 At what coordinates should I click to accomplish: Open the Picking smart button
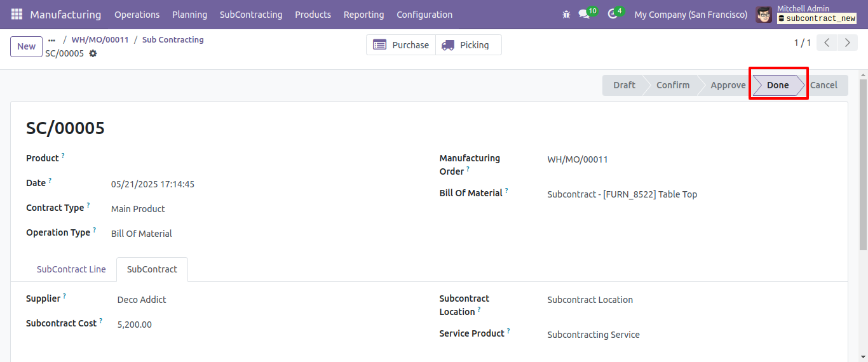click(x=468, y=45)
